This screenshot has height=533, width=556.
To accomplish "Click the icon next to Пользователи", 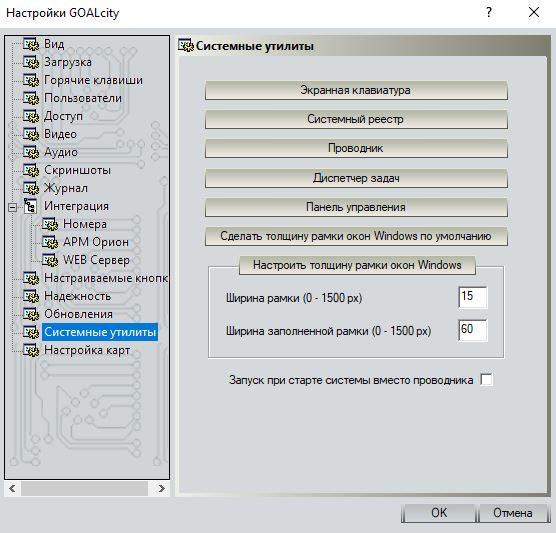I will [x=31, y=98].
